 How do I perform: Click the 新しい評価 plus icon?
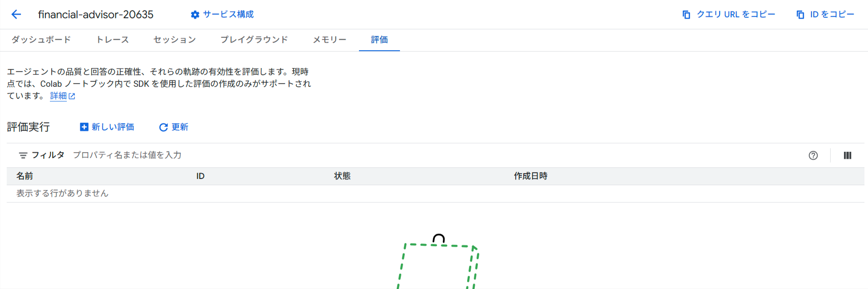coord(84,127)
